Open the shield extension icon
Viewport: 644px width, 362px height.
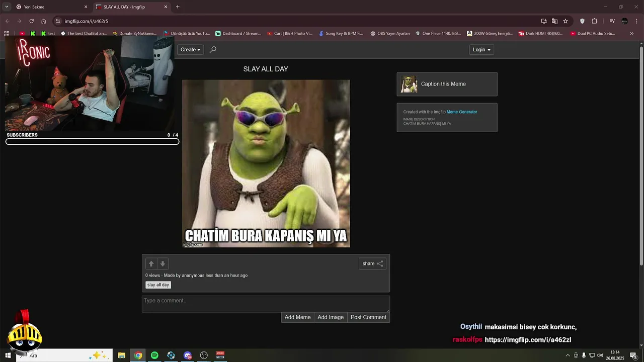(582, 21)
